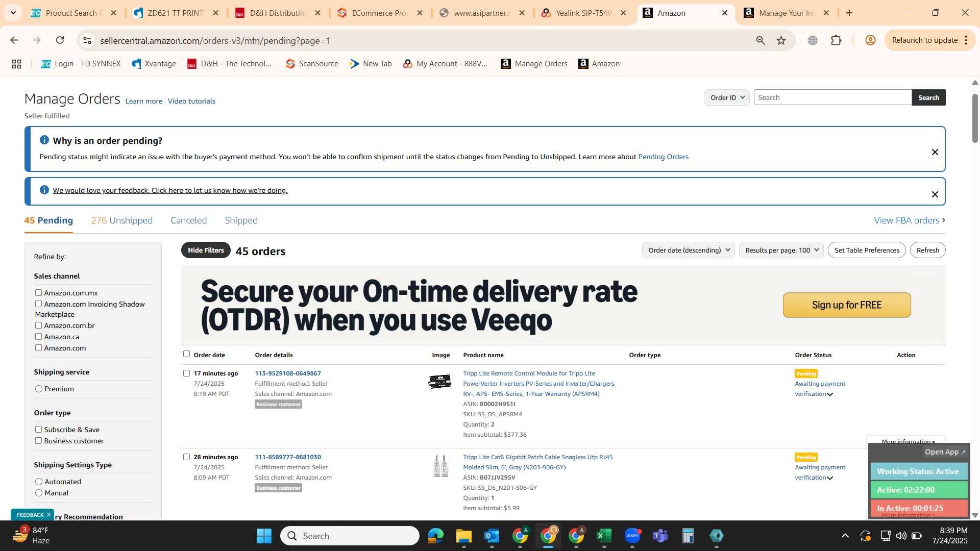Tick the Amazon.com.mx sales channel checkbox
Screen dimensions: 980x551
click(38, 292)
